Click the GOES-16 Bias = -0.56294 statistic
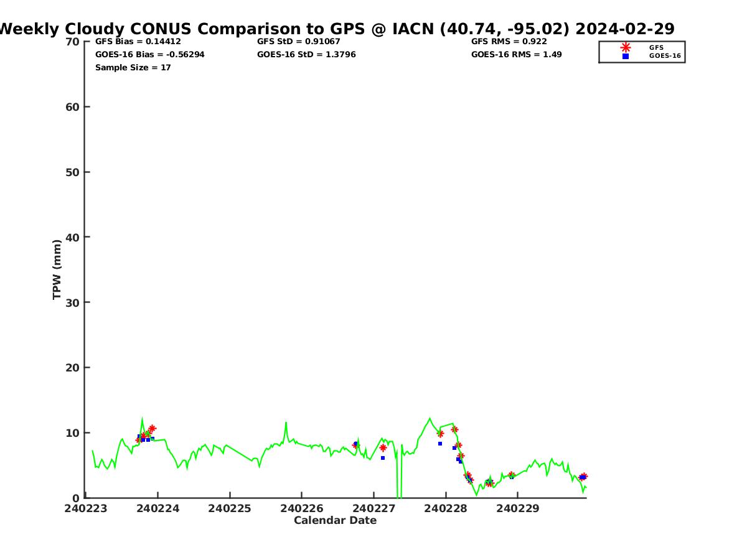 click(149, 55)
